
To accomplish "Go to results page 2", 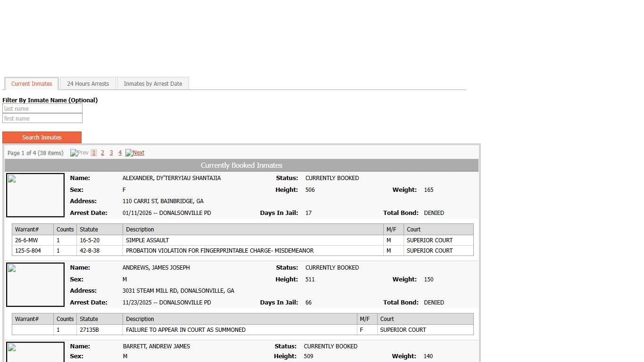I will coord(102,153).
